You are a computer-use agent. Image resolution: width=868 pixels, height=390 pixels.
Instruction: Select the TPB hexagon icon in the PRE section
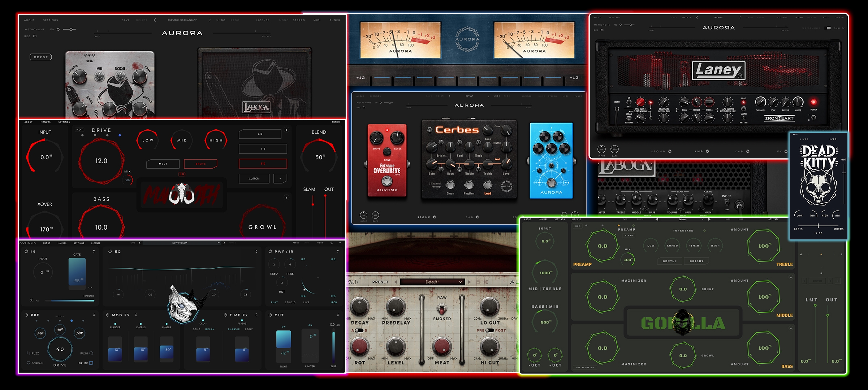pyautogui.click(x=79, y=333)
